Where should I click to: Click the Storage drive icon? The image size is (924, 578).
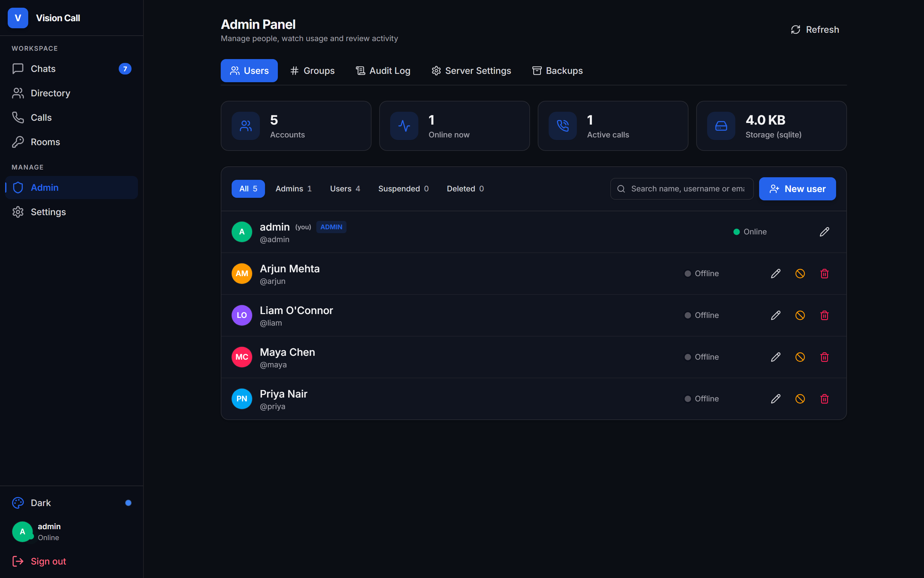click(721, 126)
